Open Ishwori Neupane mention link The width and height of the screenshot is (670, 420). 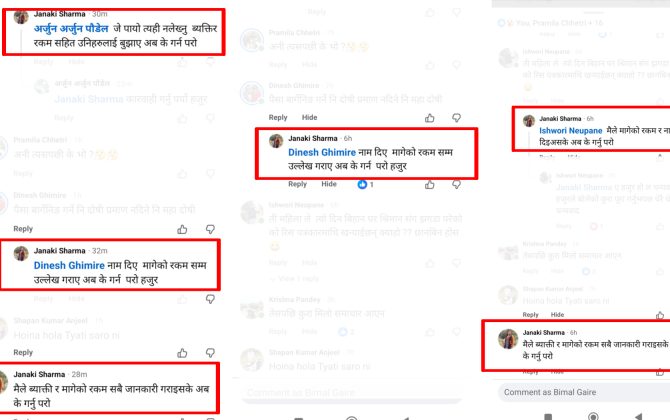570,131
